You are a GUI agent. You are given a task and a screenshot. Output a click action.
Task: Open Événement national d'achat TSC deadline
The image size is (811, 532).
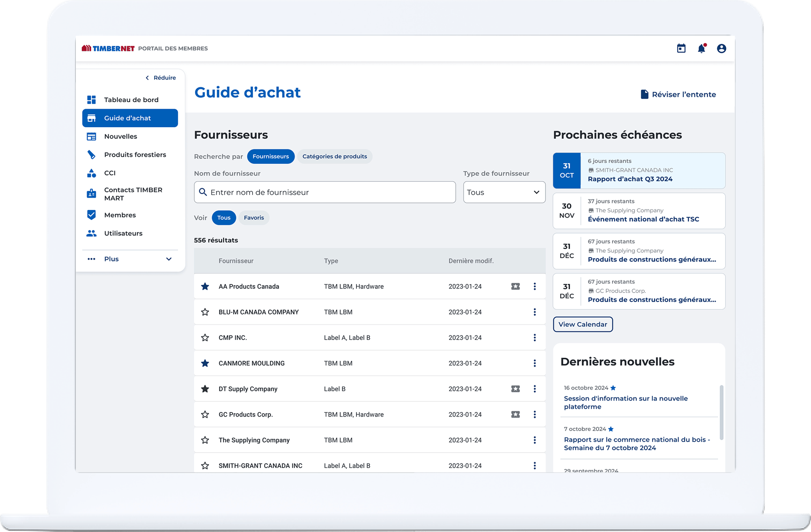coord(639,211)
